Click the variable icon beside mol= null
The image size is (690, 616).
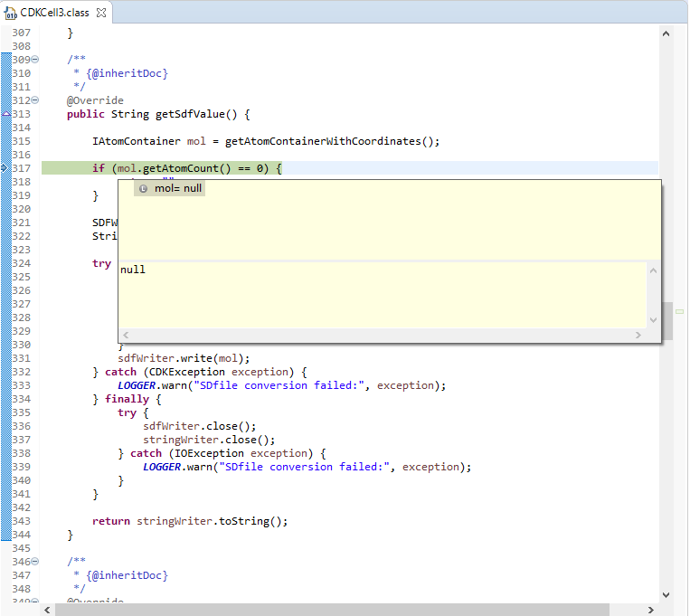pyautogui.click(x=143, y=189)
